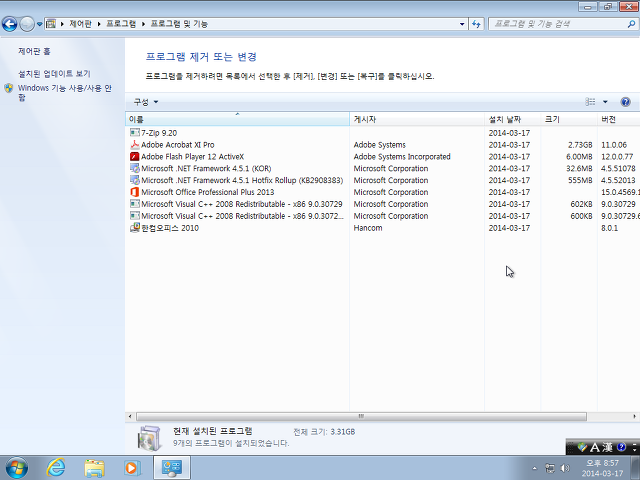Show hidden tray icons arrow
The image size is (640, 480).
535,468
